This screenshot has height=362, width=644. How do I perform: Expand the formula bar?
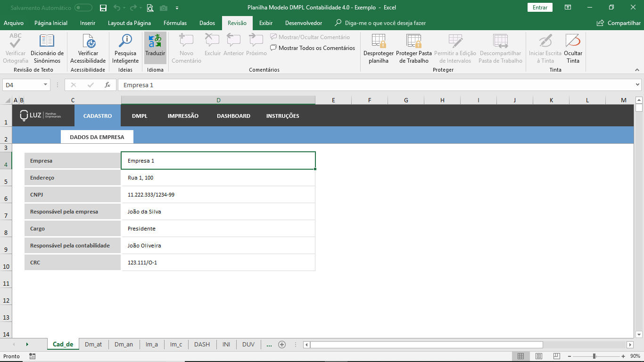point(638,85)
